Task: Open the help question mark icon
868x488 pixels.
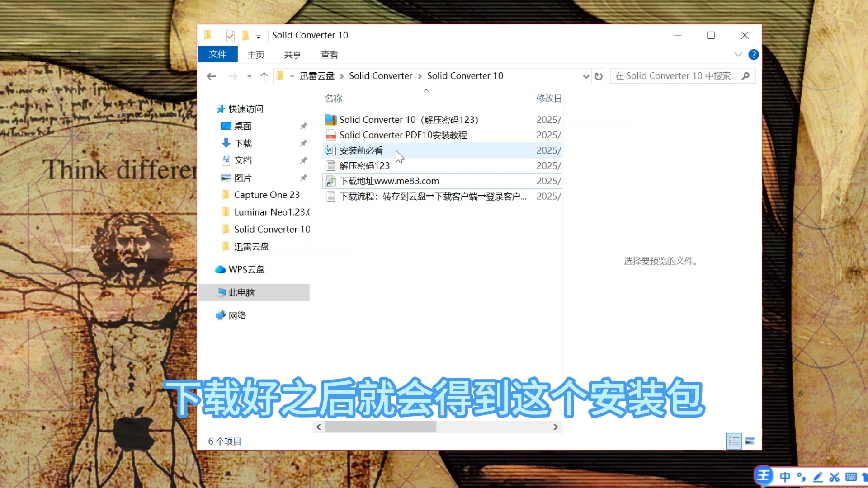Action: (x=754, y=55)
